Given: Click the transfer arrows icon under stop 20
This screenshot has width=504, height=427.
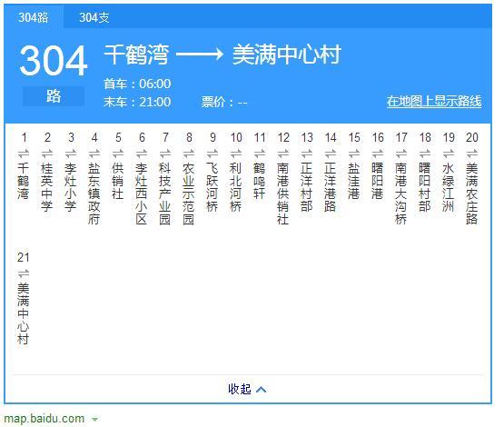Looking at the screenshot, I should tap(472, 154).
